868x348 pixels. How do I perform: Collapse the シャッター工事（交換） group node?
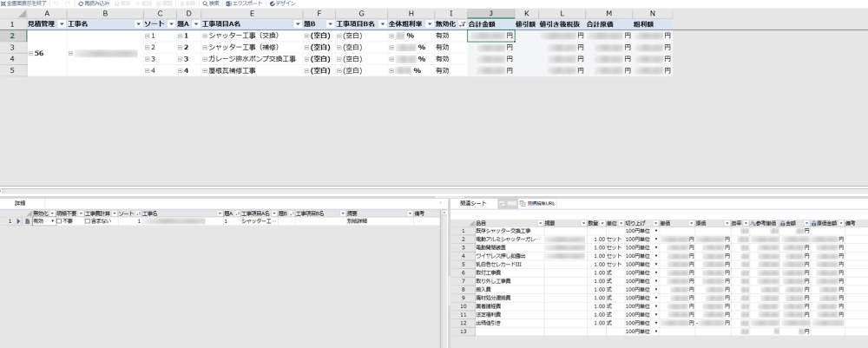point(204,36)
